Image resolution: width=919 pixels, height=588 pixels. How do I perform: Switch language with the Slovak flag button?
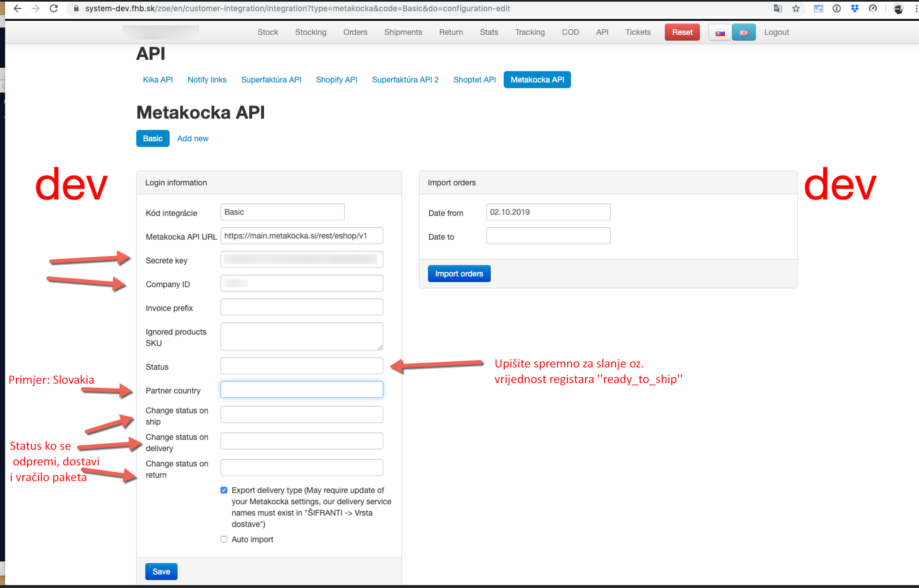click(x=720, y=33)
